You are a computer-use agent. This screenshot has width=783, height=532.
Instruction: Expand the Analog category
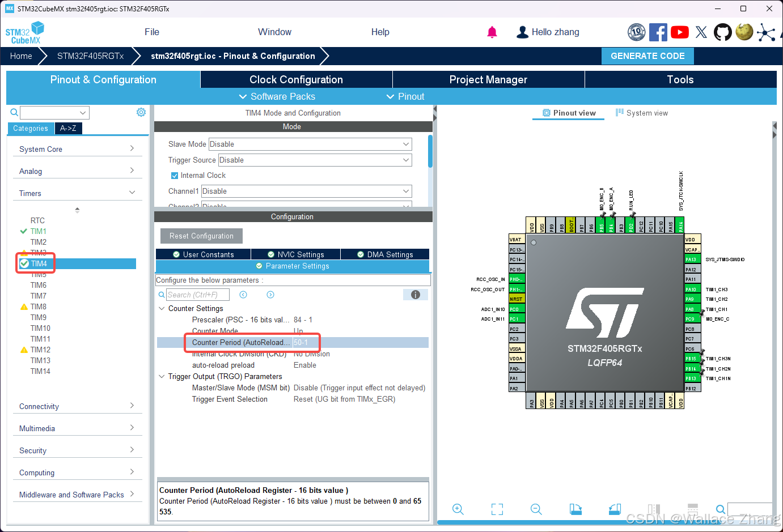point(77,171)
